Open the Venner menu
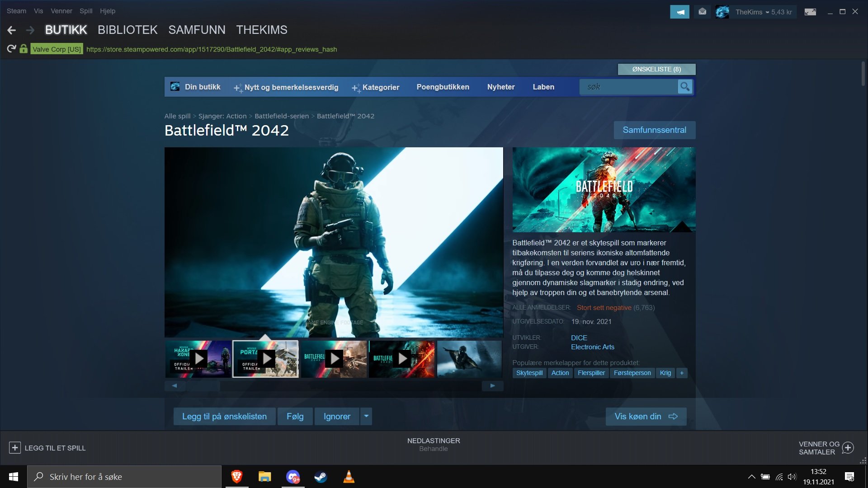Screen dimensions: 868x488 [x=61, y=11]
